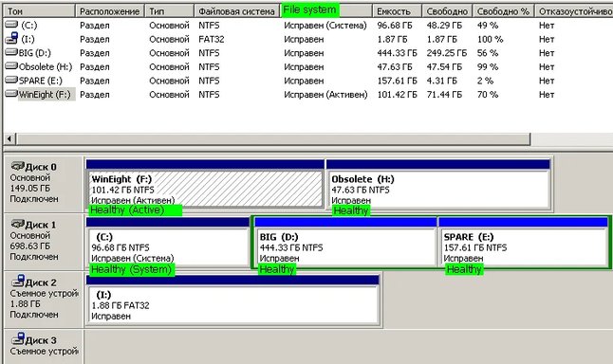Click the drive icon next to WinEight (F:)
This screenshot has width=613, height=364.
[11, 94]
